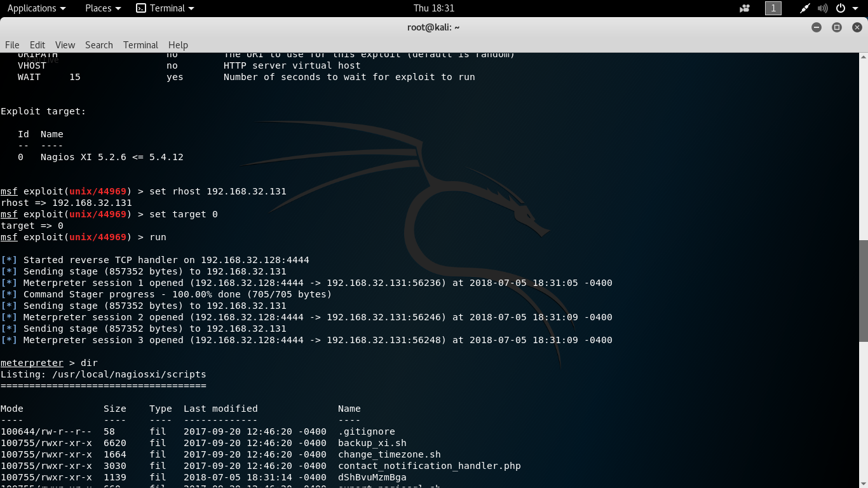This screenshot has width=868, height=488.
Task: Click the 'Exploit target:' heading
Action: [x=43, y=111]
